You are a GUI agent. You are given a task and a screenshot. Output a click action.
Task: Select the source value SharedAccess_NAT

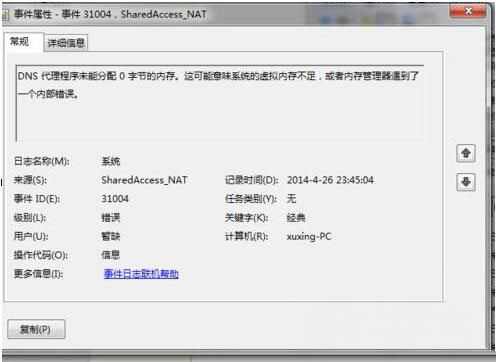(x=144, y=180)
